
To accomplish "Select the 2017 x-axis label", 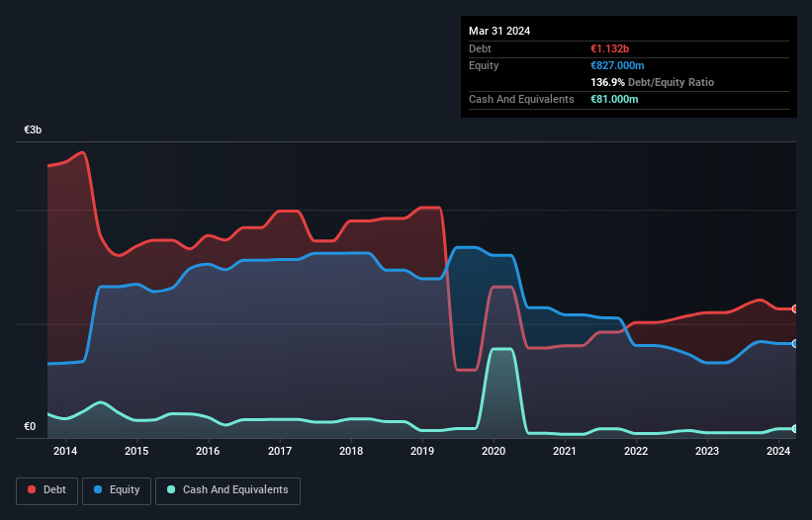I will tap(280, 451).
